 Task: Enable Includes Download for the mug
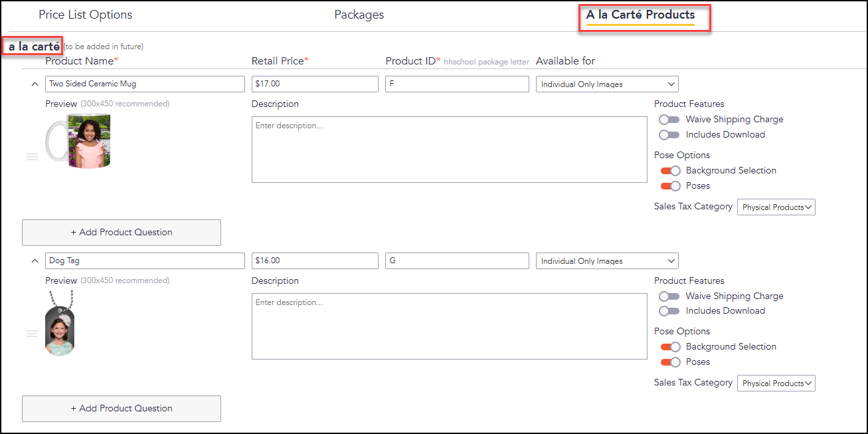[x=669, y=135]
